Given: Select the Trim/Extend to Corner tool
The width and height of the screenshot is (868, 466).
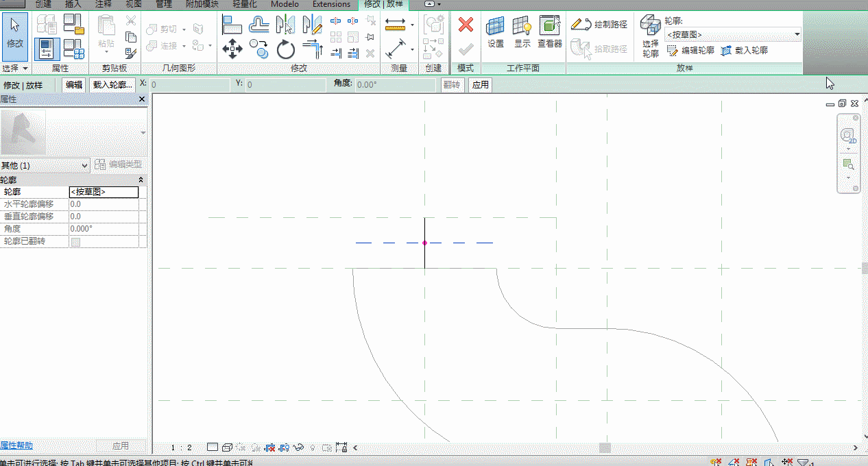Looking at the screenshot, I should [313, 49].
